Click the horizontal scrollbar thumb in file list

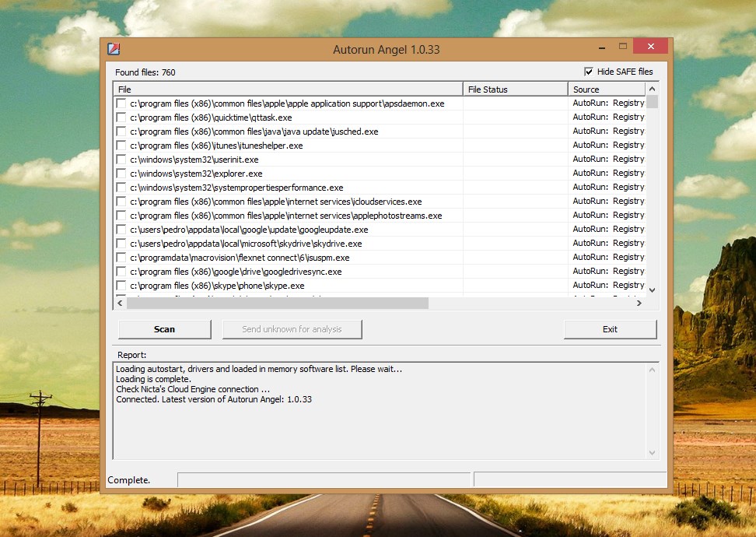pos(277,303)
